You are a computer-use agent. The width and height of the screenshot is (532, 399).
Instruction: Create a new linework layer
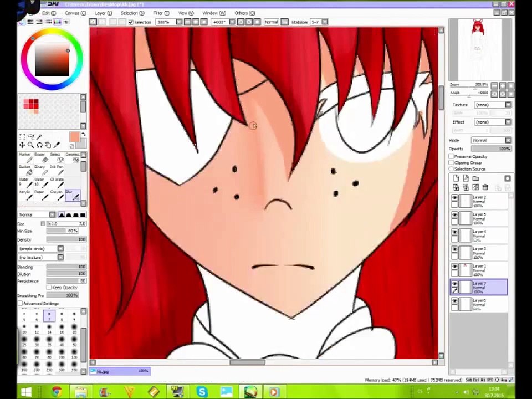[x=465, y=178]
